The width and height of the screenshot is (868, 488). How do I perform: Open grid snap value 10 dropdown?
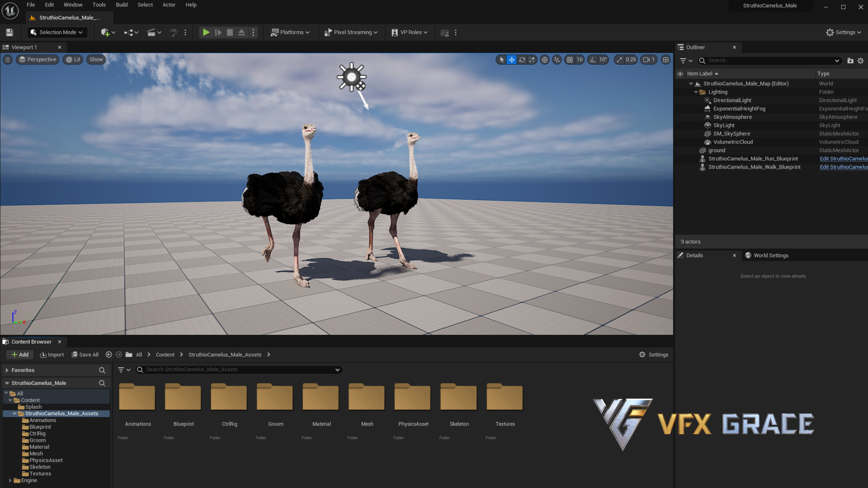point(580,60)
